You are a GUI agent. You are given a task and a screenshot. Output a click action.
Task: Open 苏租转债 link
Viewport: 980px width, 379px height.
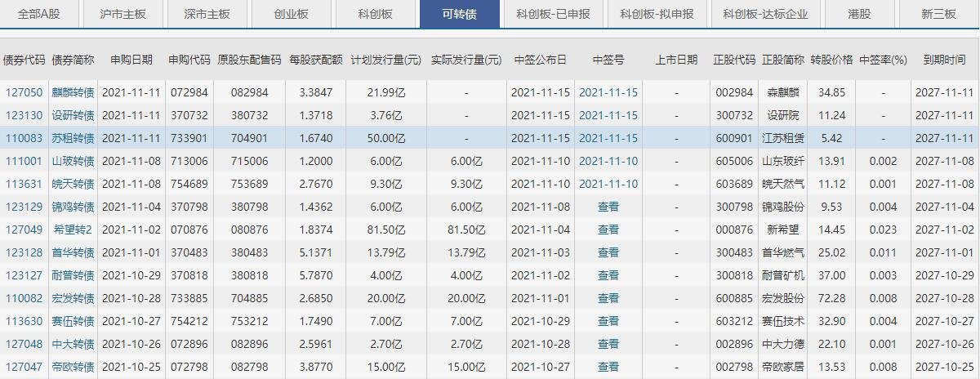pyautogui.click(x=73, y=138)
